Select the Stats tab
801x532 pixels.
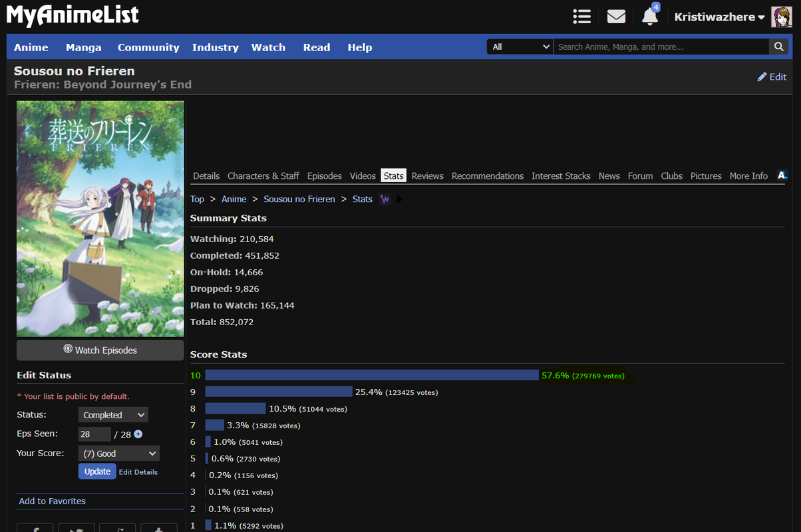[394, 176]
